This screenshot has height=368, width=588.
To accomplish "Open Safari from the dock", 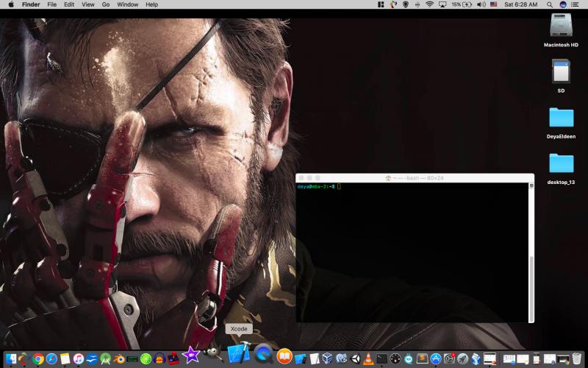I will pos(51,359).
